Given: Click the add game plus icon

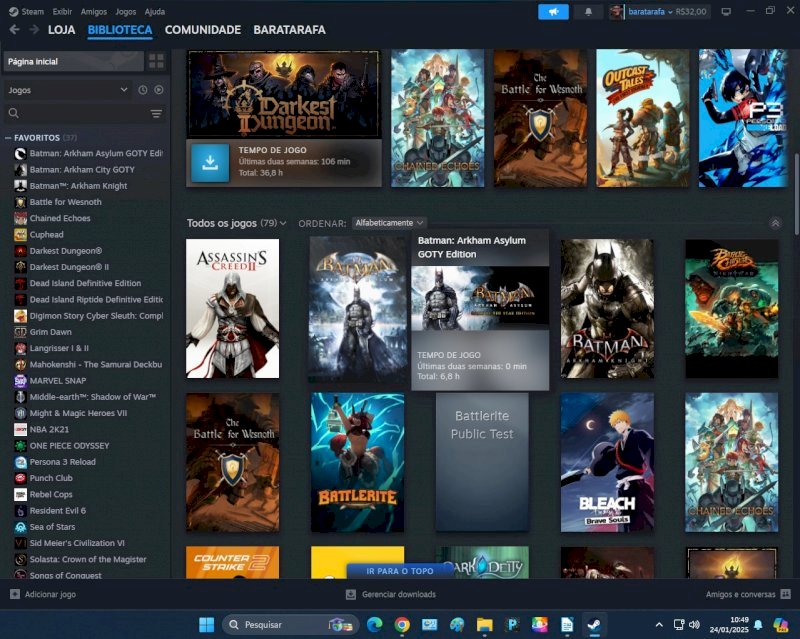Looking at the screenshot, I should (x=15, y=594).
